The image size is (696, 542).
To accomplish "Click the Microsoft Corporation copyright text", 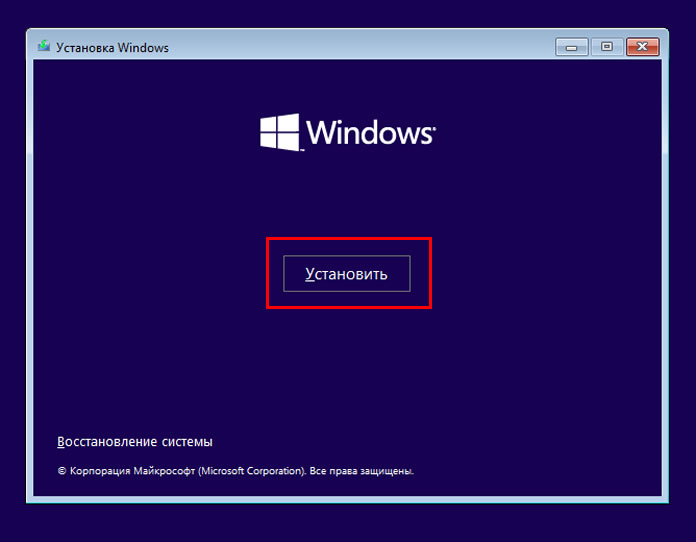I will [x=236, y=471].
